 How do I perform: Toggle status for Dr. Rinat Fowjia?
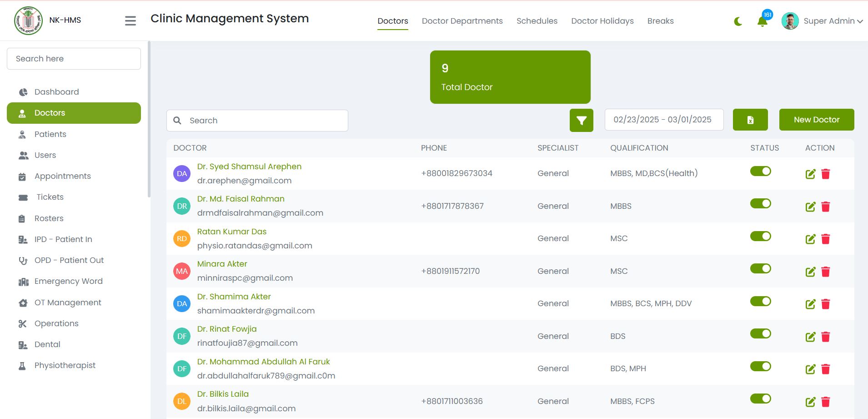[761, 333]
